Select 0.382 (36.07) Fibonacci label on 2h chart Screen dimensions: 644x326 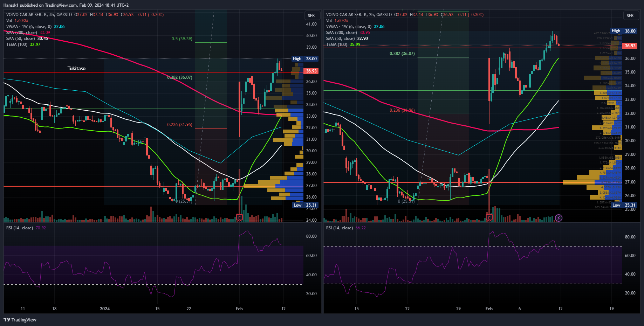402,54
